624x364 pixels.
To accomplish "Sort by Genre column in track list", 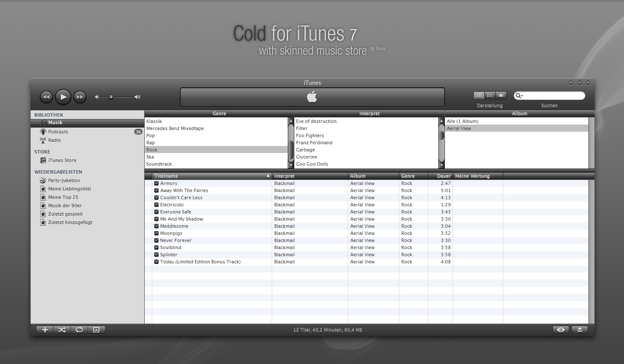I will coord(413,176).
